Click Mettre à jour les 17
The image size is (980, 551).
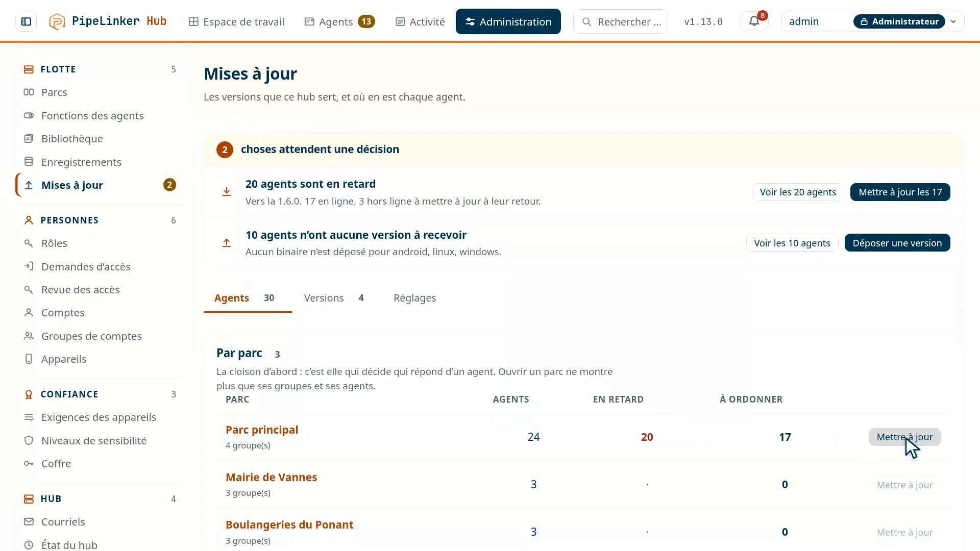(x=900, y=192)
